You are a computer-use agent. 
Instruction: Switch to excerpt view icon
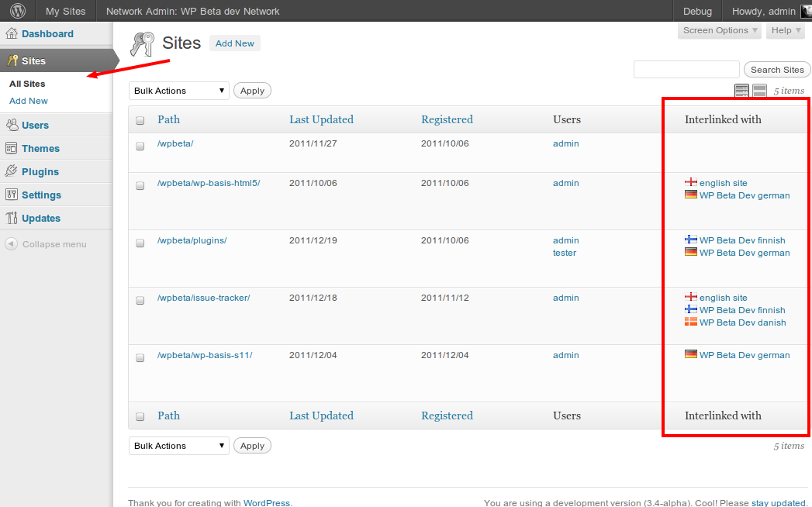pos(760,91)
